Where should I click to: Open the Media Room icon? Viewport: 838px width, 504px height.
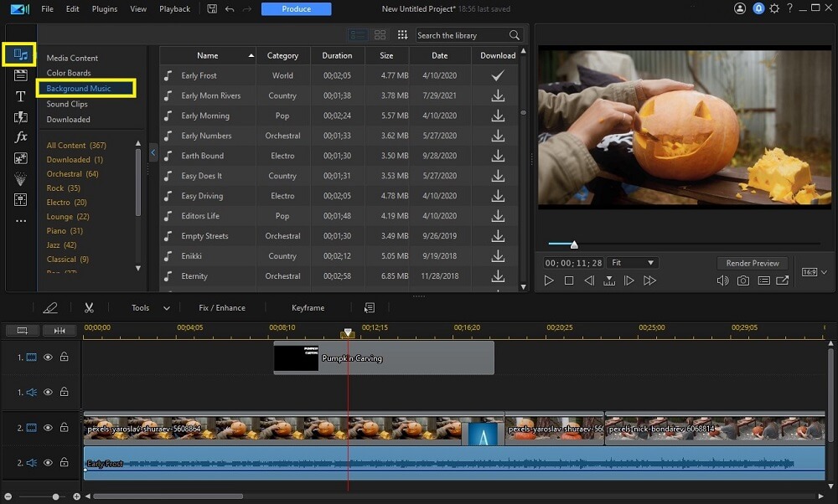(20, 54)
